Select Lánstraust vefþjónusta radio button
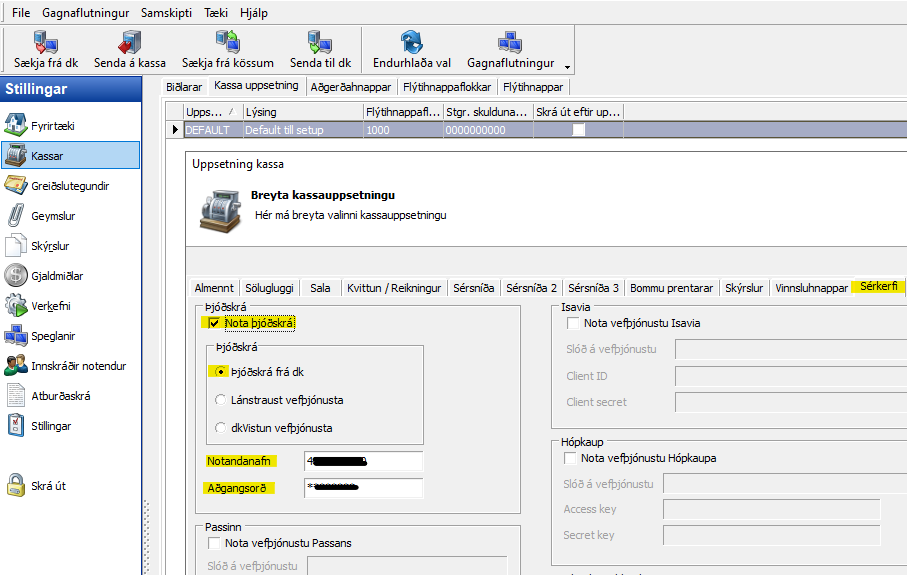The height and width of the screenshot is (575, 907). coord(221,400)
